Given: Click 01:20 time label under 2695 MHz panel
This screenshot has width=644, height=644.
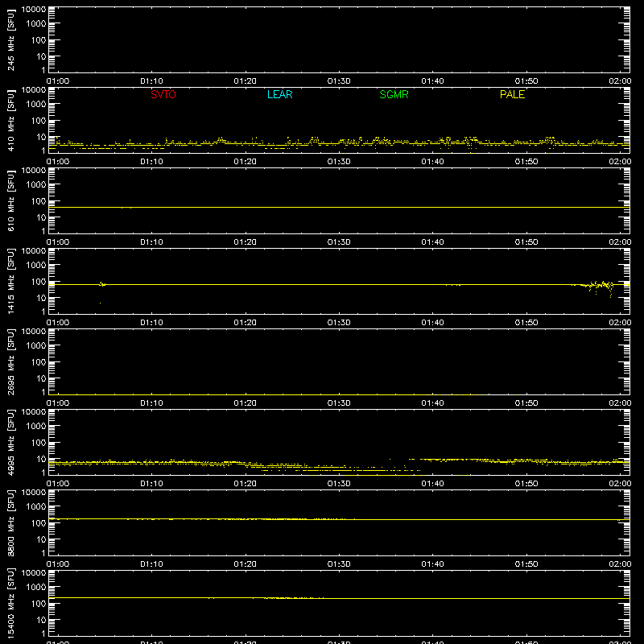Looking at the screenshot, I should [x=246, y=403].
